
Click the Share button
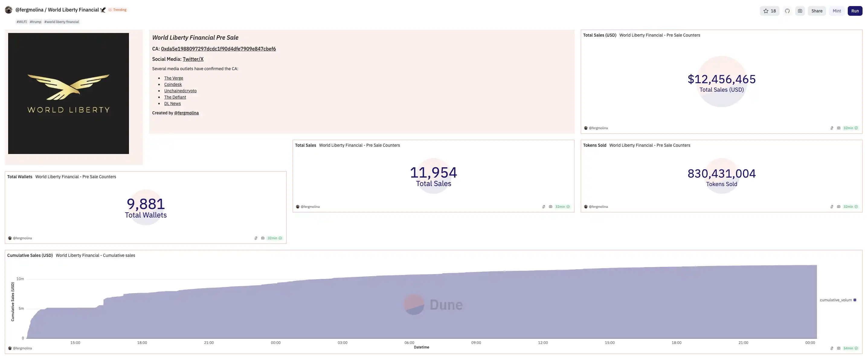coord(816,11)
